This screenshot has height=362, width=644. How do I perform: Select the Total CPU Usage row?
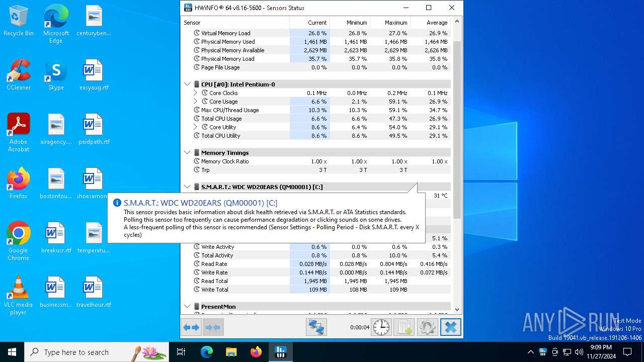pyautogui.click(x=316, y=119)
